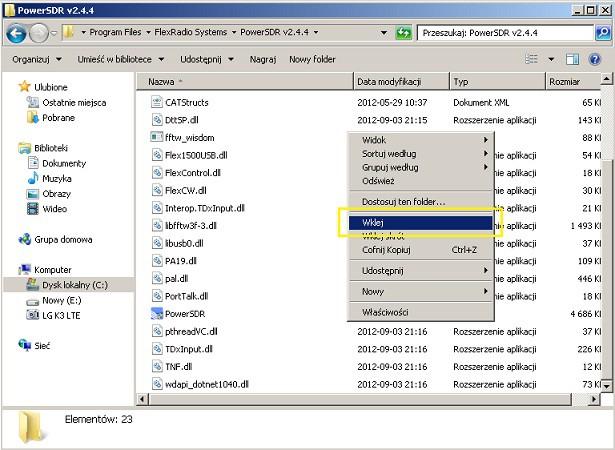Select the PA19.dll file icon
Image resolution: width=615 pixels, height=450 pixels.
(157, 261)
